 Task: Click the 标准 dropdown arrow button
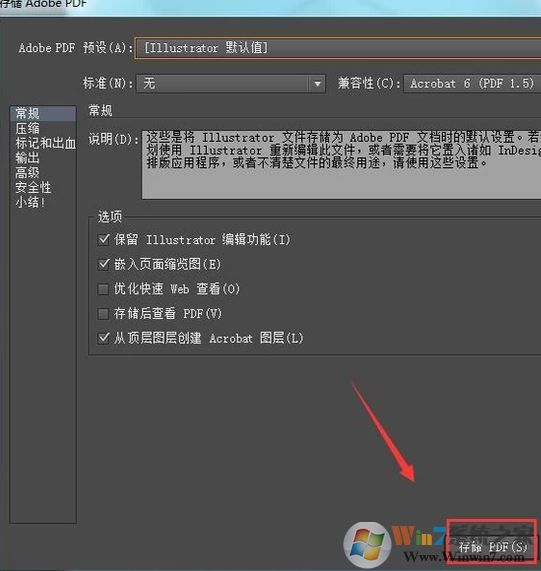pyautogui.click(x=317, y=84)
